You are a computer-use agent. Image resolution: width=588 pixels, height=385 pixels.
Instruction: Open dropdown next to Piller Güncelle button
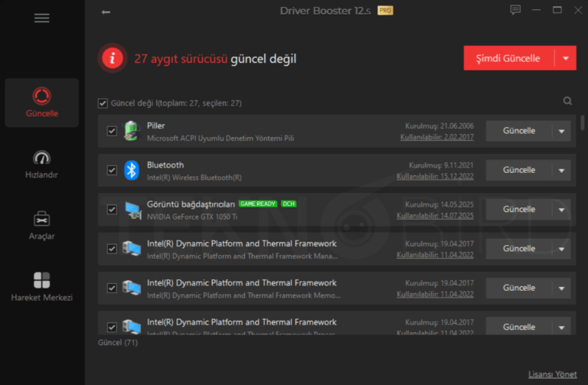562,131
